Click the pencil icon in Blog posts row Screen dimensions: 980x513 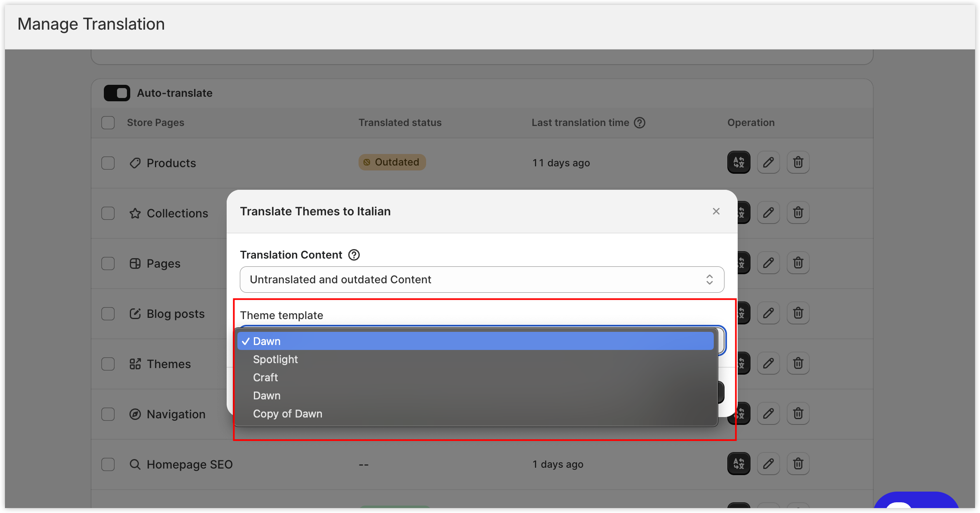pyautogui.click(x=768, y=313)
